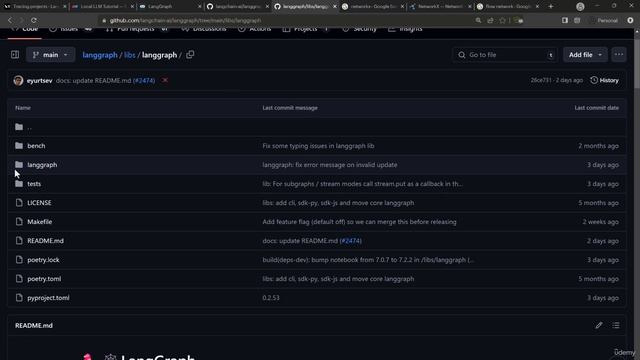Open the Makefile file
This screenshot has height=360, width=640.
point(40,222)
